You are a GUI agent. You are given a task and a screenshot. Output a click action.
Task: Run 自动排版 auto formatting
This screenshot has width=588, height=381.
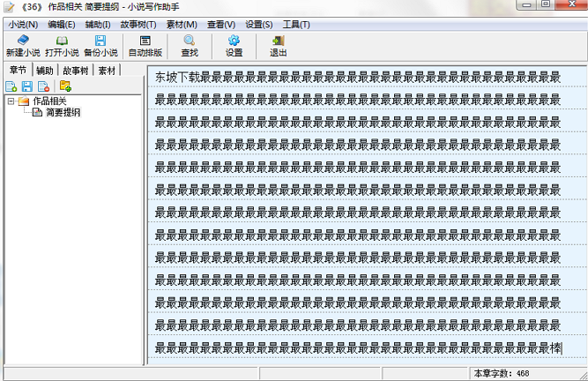pos(145,46)
